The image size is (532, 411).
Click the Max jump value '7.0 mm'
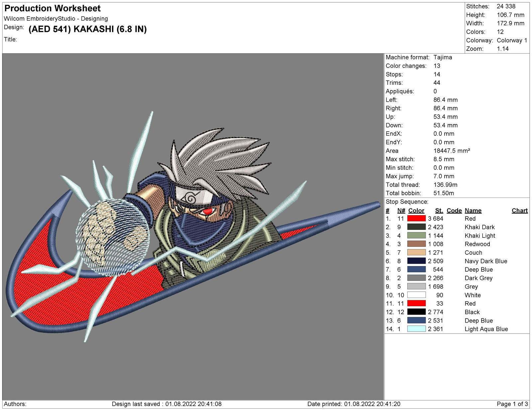[444, 176]
